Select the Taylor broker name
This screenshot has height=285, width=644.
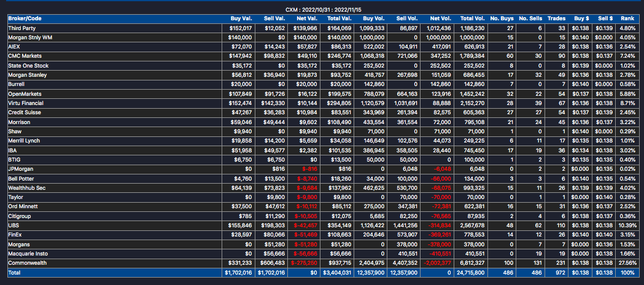[15, 197]
